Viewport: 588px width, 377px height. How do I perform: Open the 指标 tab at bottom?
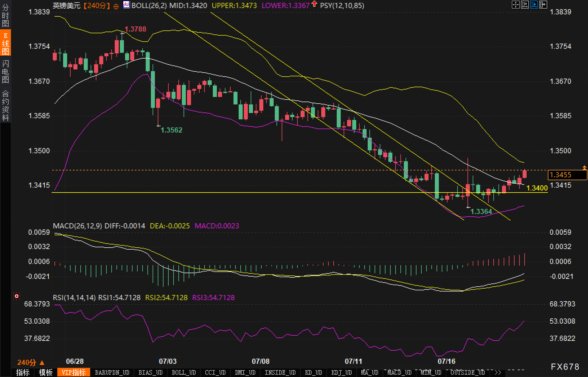coord(23,372)
